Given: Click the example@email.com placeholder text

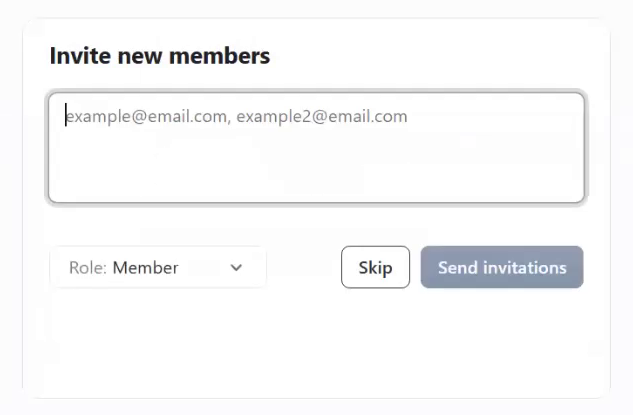Looking at the screenshot, I should coord(148,117).
